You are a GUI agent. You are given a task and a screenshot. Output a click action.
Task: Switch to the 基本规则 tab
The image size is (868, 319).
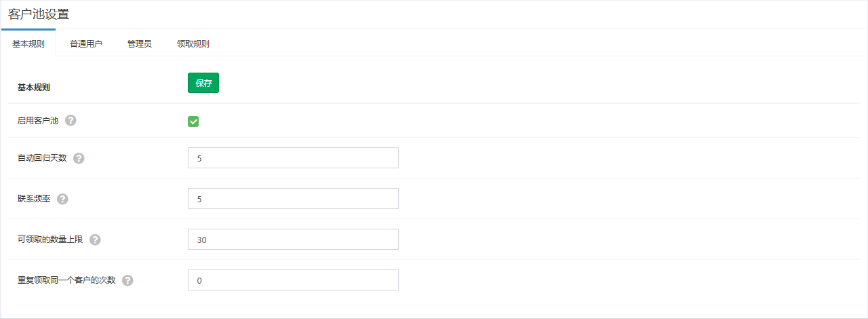[28, 43]
